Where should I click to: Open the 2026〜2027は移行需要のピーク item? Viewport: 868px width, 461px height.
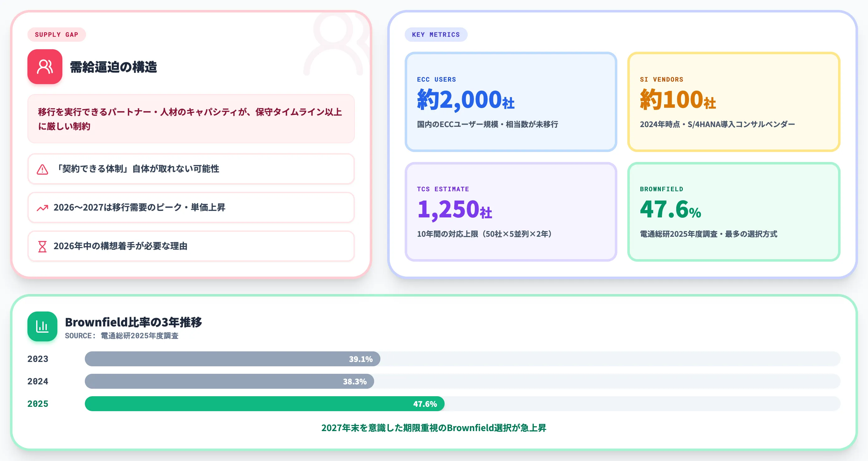(191, 207)
